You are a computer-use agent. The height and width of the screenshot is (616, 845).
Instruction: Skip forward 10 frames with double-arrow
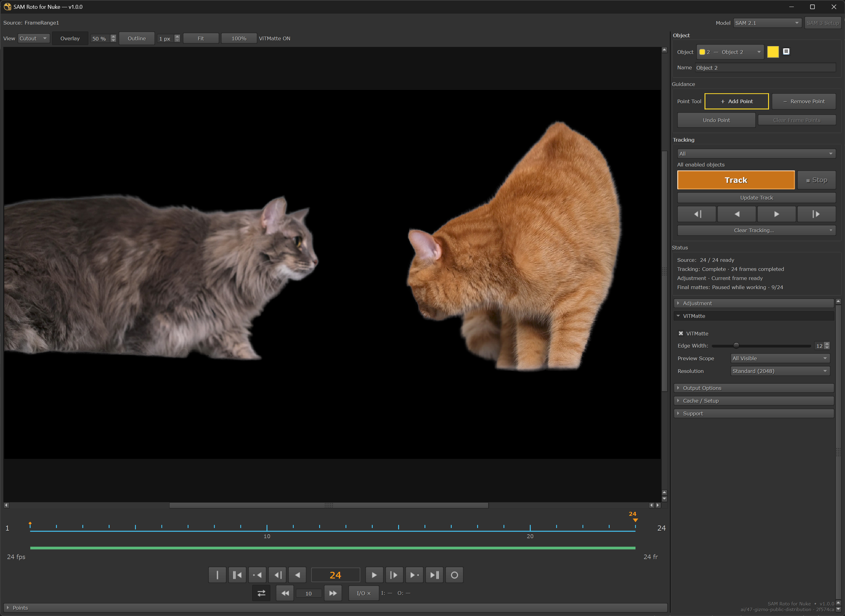[333, 593]
